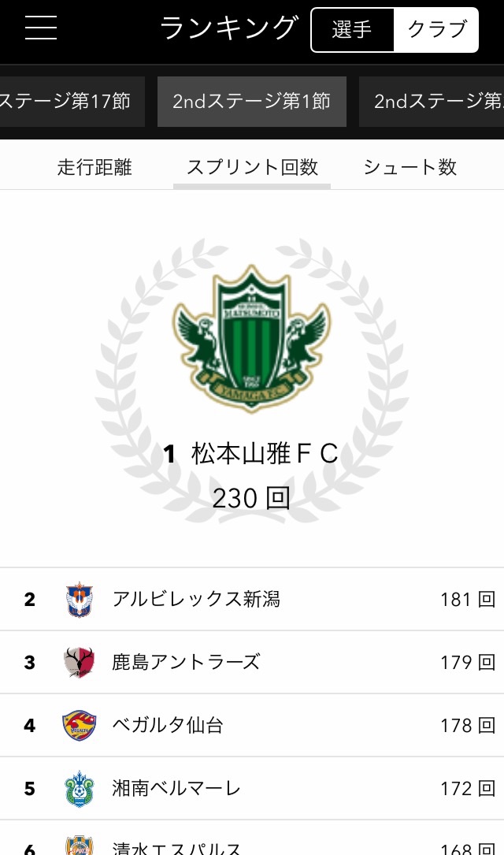Select the 2ndステージ第1節 round tab
Screen dimensions: 504x855
coord(251,102)
